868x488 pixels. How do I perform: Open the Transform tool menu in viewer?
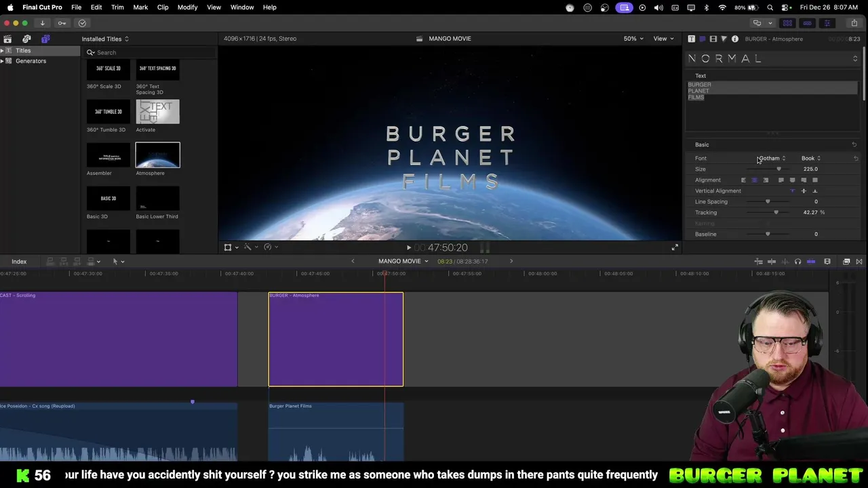pyautogui.click(x=231, y=247)
